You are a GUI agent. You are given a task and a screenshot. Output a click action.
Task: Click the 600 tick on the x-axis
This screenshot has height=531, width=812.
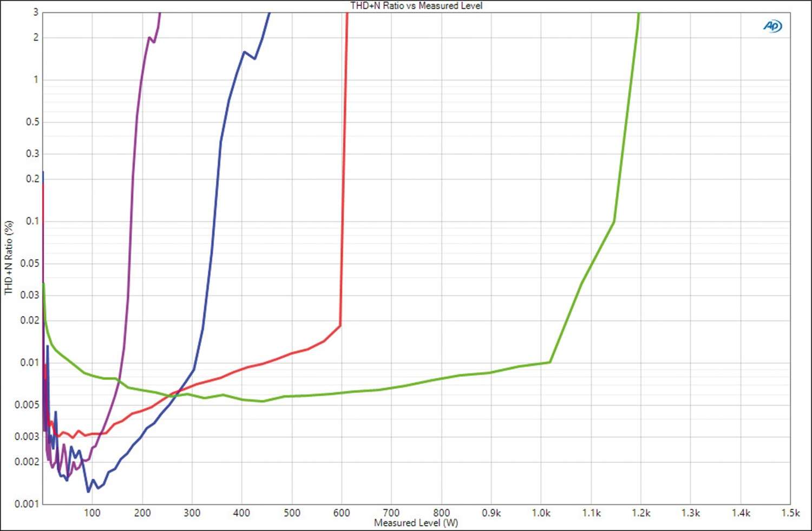tap(342, 513)
